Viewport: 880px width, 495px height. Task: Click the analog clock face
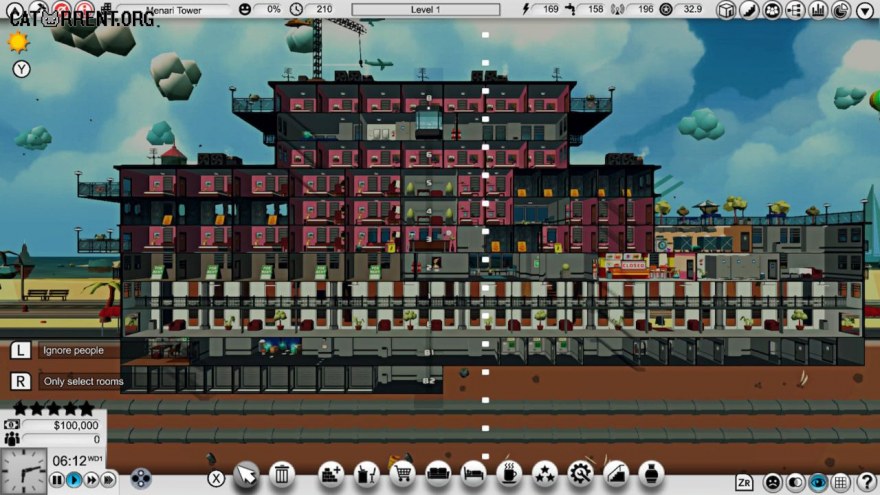pyautogui.click(x=24, y=471)
